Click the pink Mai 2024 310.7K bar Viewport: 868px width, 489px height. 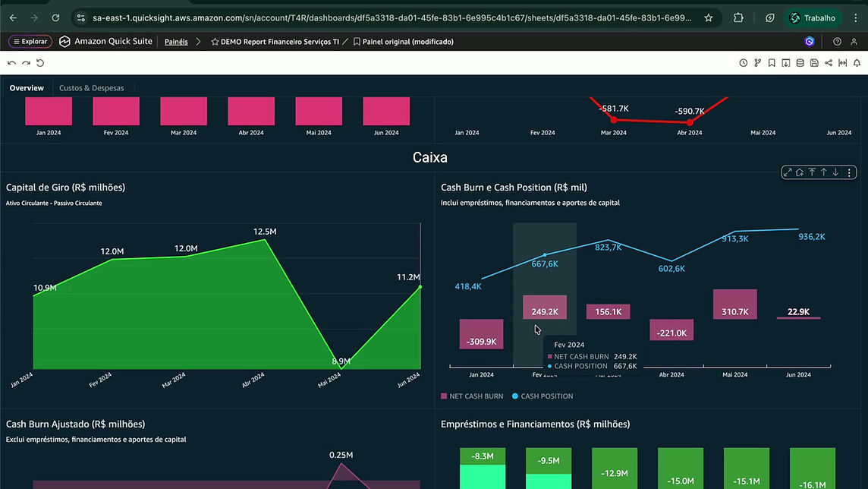click(x=734, y=304)
